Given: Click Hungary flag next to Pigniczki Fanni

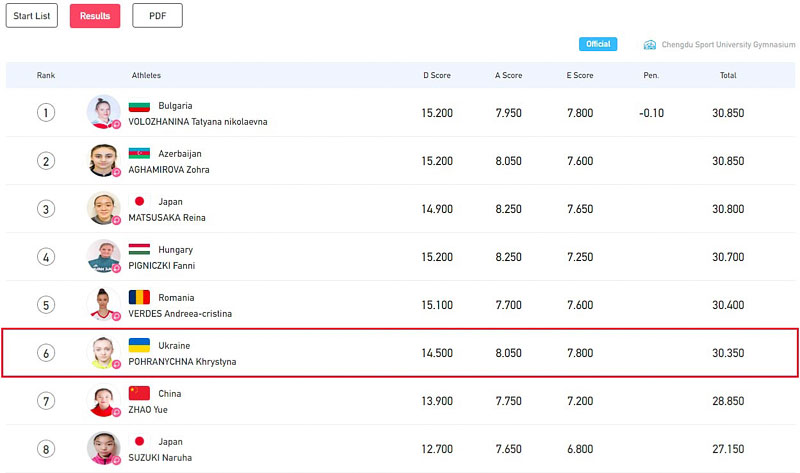Looking at the screenshot, I should click(x=139, y=249).
